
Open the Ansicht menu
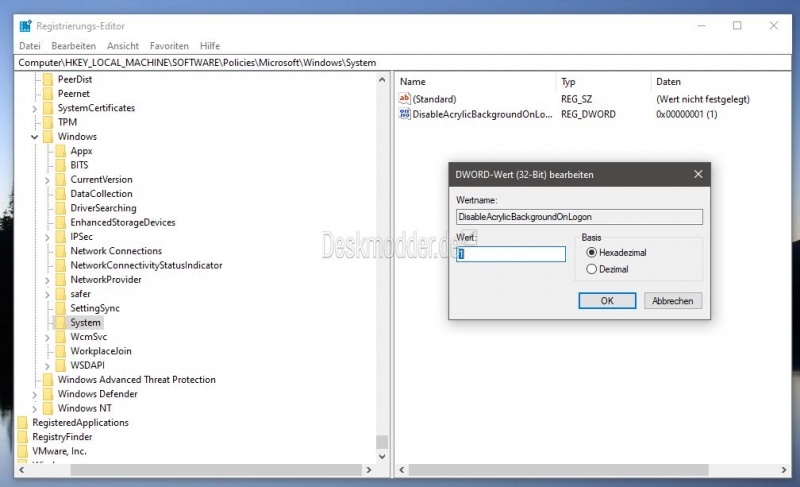[x=123, y=46]
